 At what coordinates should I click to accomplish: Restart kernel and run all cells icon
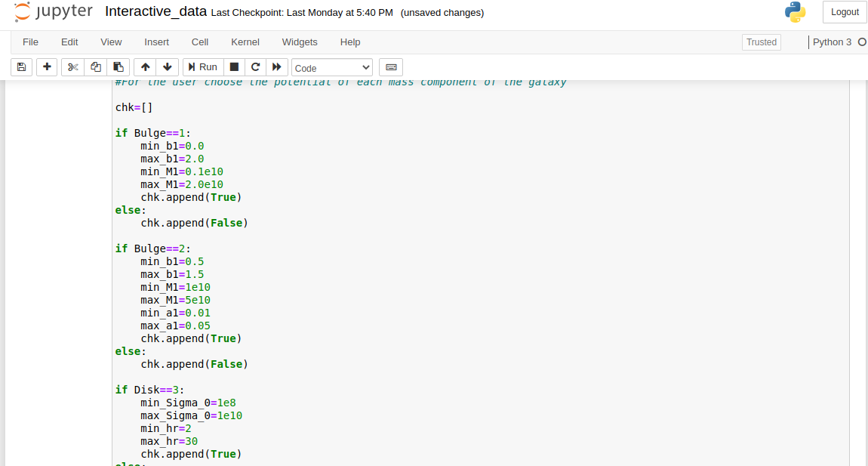coord(277,67)
